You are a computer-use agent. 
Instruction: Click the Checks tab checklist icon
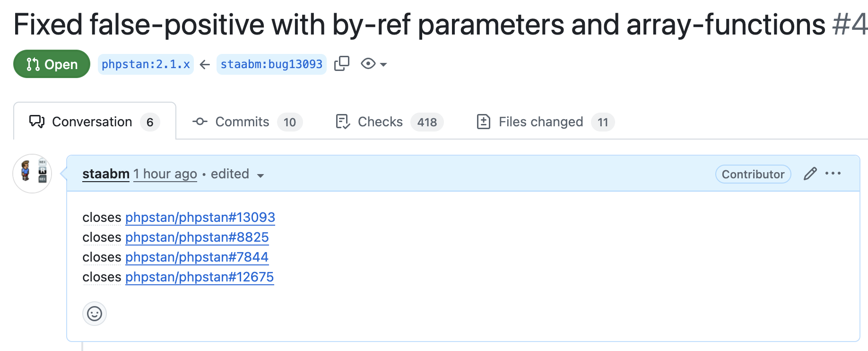click(343, 122)
